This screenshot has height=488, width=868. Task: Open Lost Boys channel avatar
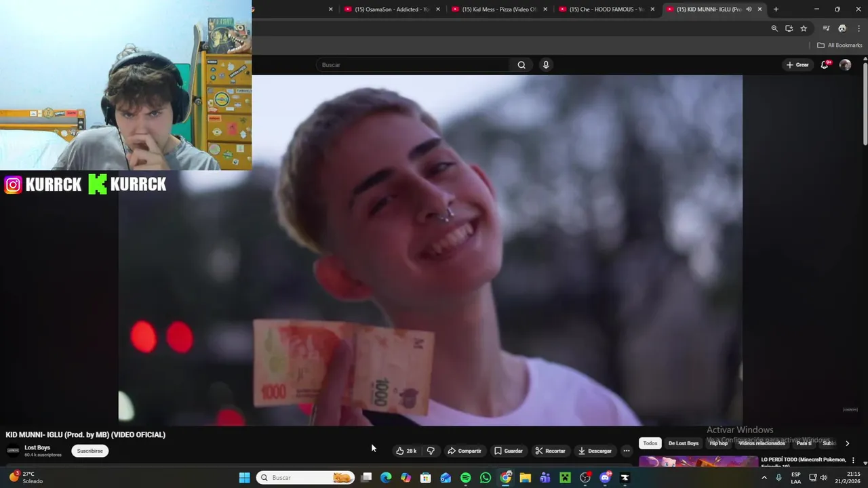coord(13,451)
